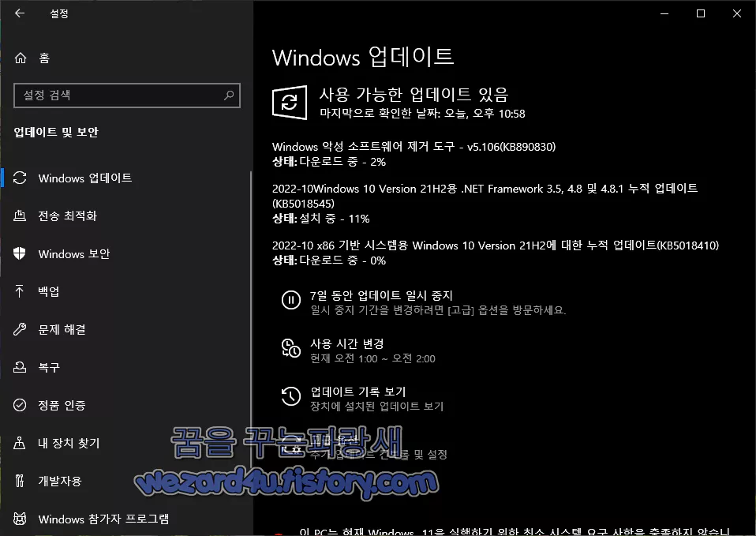The height and width of the screenshot is (536, 756).
Task: Click the 내 장치 찾기 locate icon
Action: 19,443
